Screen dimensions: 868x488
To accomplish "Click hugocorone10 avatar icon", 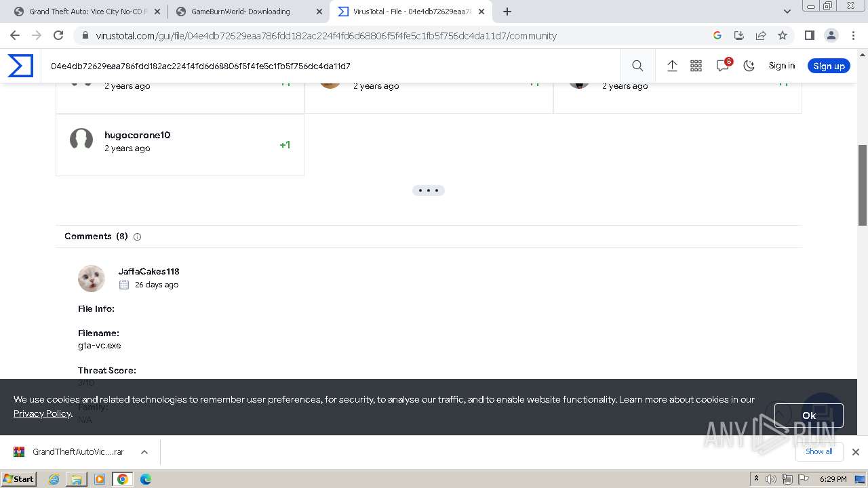I will pyautogui.click(x=81, y=140).
